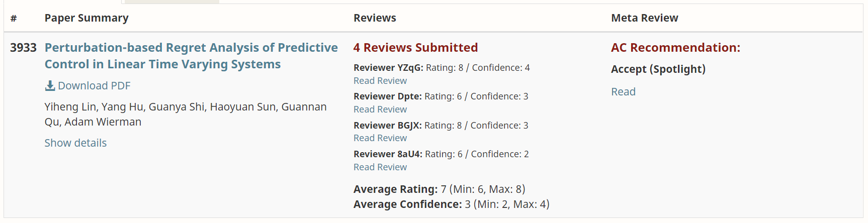Click the # column header
The image size is (868, 223).
(x=14, y=19)
